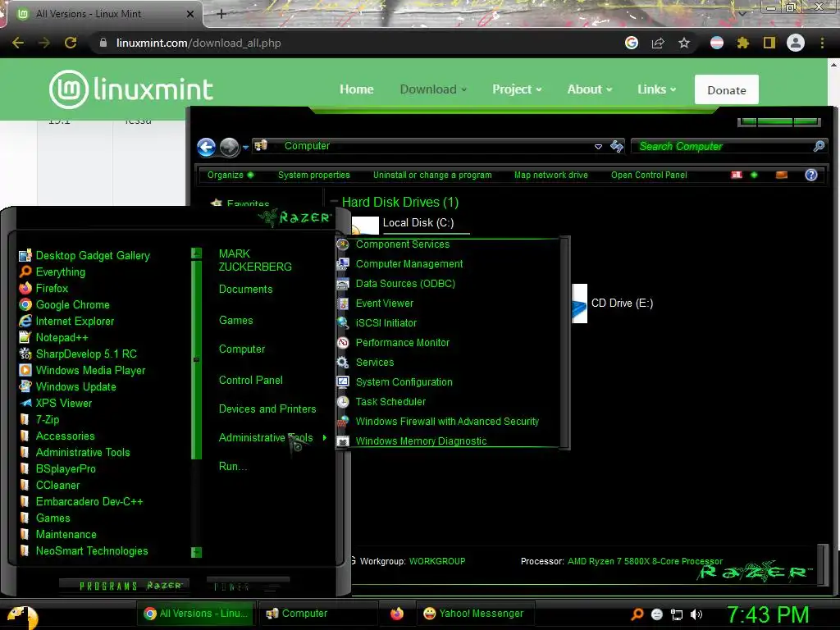Click the start orb button

click(x=21, y=617)
